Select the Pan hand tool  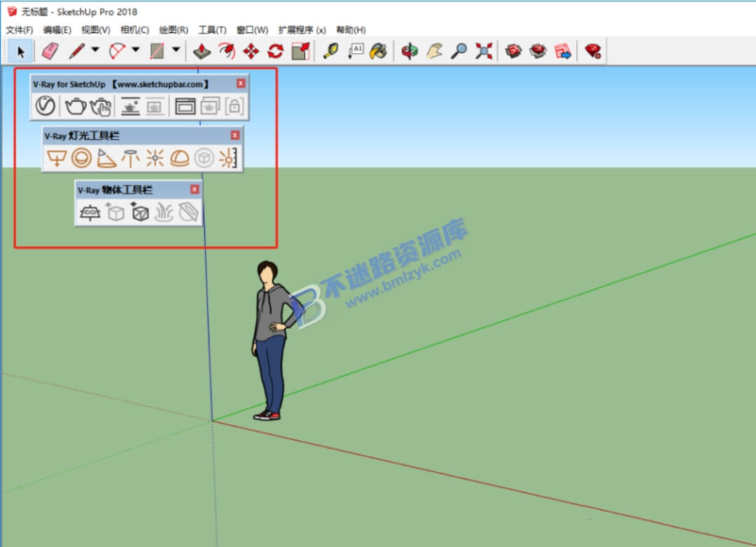tap(435, 51)
